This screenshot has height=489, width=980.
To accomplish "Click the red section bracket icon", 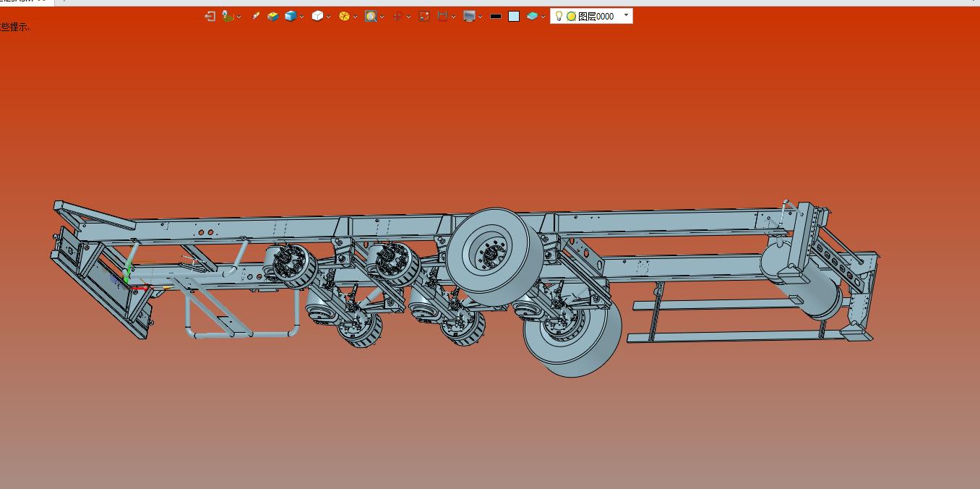I will pyautogui.click(x=442, y=16).
